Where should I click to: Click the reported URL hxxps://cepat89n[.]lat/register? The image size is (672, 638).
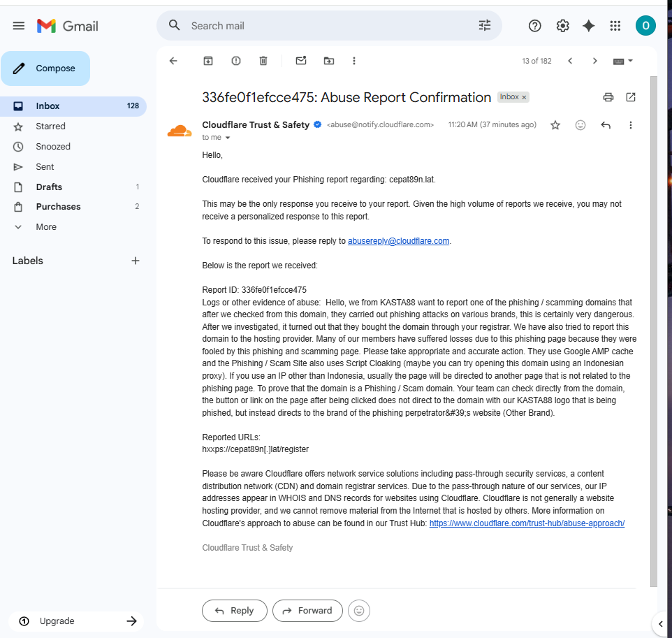tap(256, 449)
